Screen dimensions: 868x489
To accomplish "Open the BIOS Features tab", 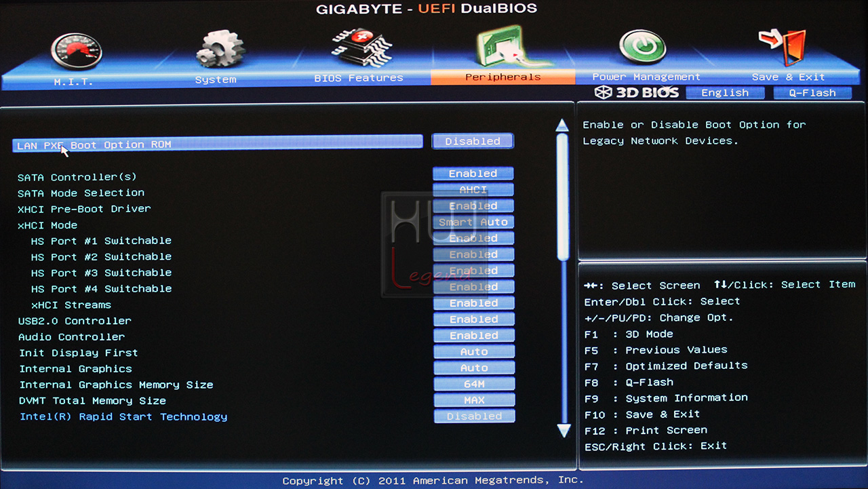I will [x=359, y=78].
